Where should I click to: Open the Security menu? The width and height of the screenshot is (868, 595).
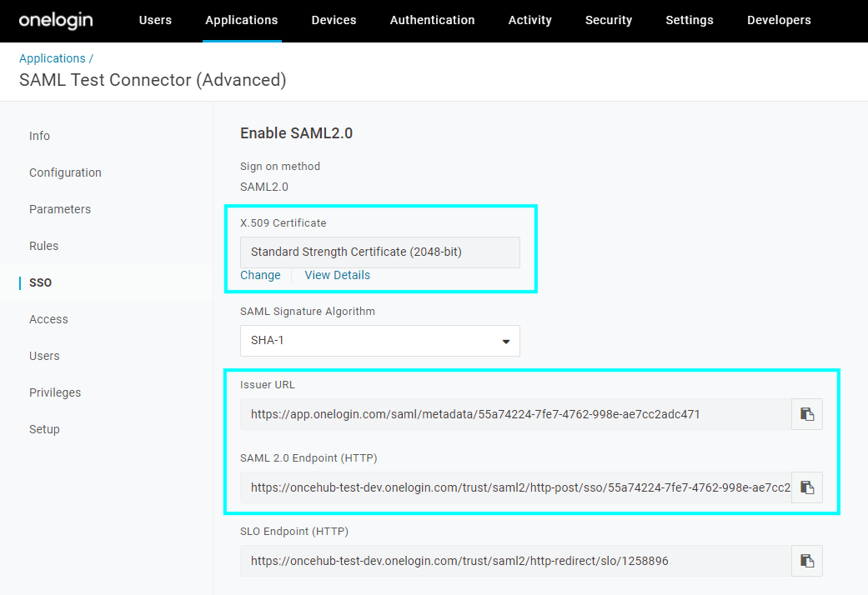click(609, 21)
